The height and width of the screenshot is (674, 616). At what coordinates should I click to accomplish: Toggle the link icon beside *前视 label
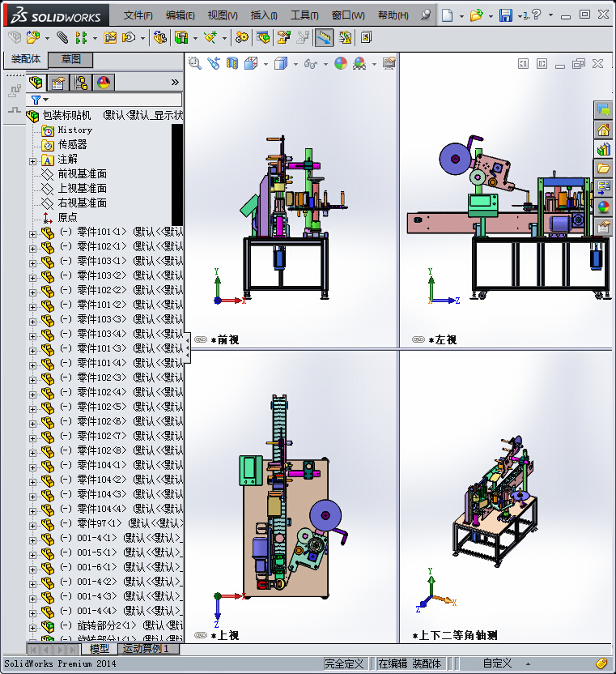(201, 339)
